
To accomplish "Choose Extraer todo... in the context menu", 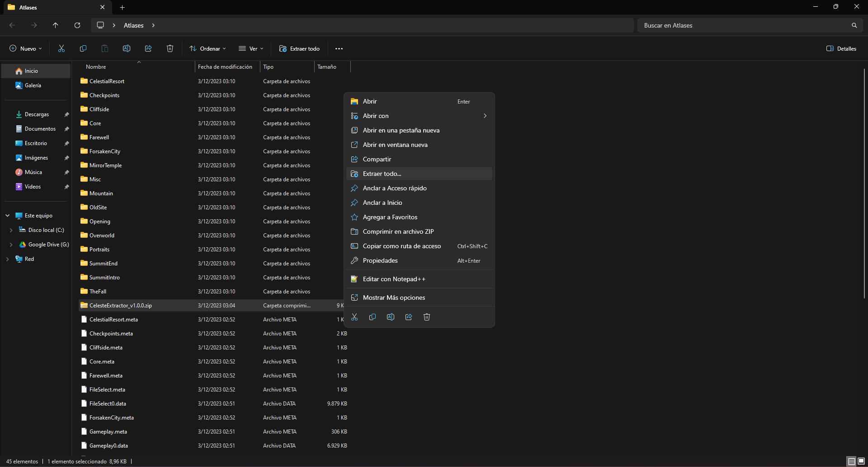I will click(419, 174).
